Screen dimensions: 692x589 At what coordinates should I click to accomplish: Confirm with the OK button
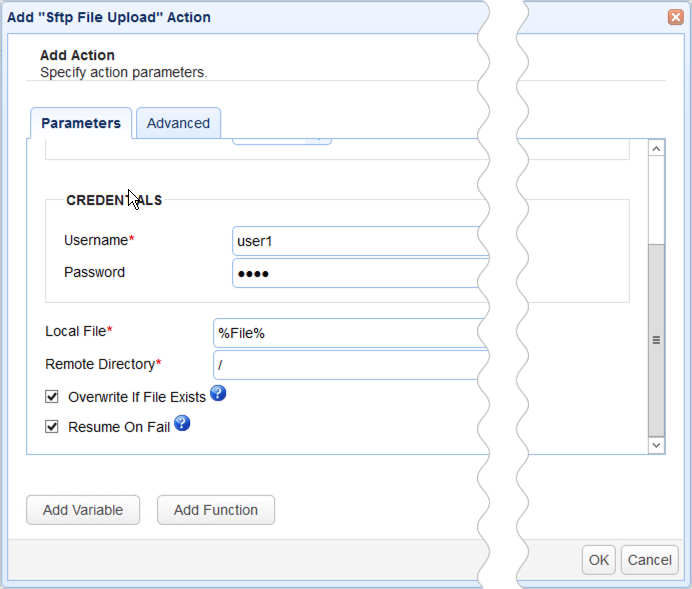point(599,560)
